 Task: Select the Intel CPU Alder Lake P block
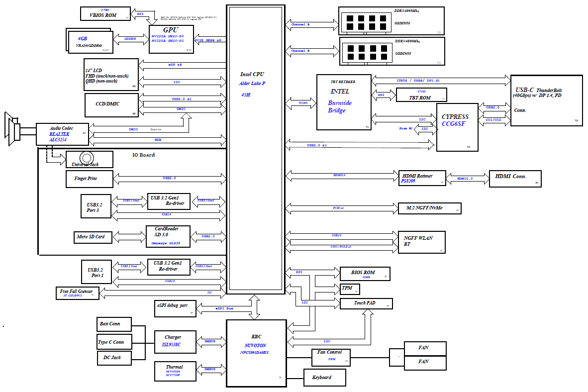256,149
